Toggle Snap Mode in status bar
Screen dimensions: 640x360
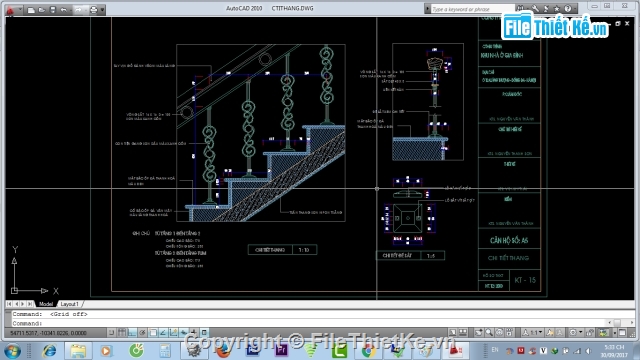tap(111, 333)
